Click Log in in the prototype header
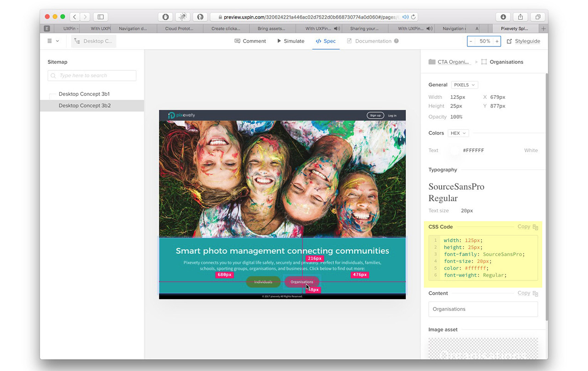The height and width of the screenshot is (371, 588). 392,115
